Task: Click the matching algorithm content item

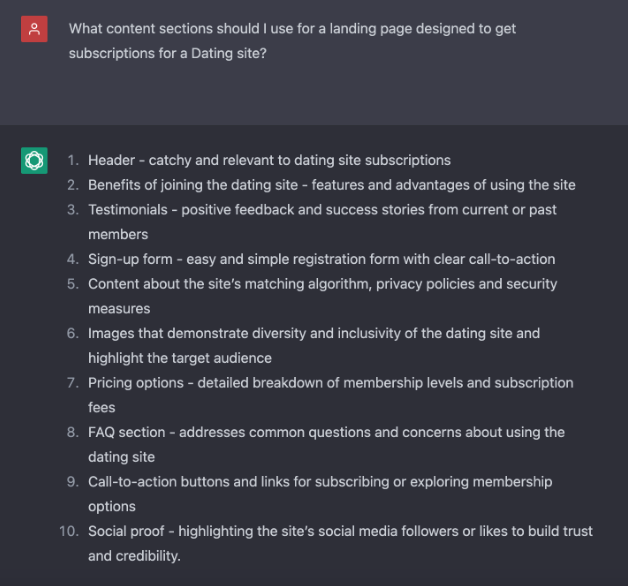Action: point(322,296)
